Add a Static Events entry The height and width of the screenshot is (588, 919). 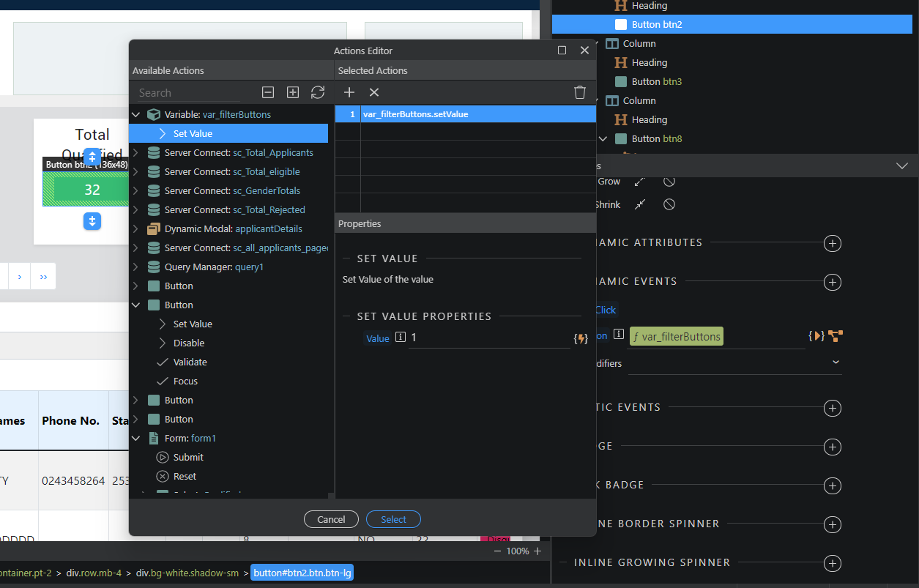tap(832, 408)
